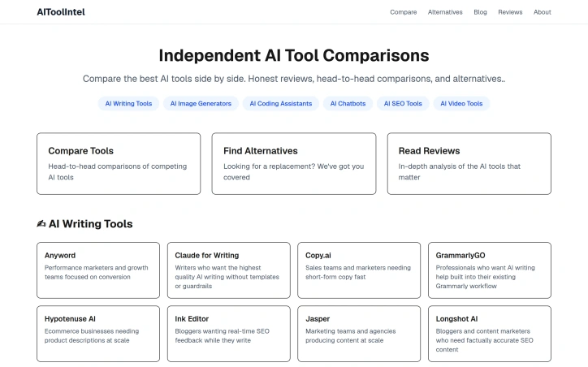The width and height of the screenshot is (588, 367).
Task: Visit the About page
Action: (x=543, y=12)
